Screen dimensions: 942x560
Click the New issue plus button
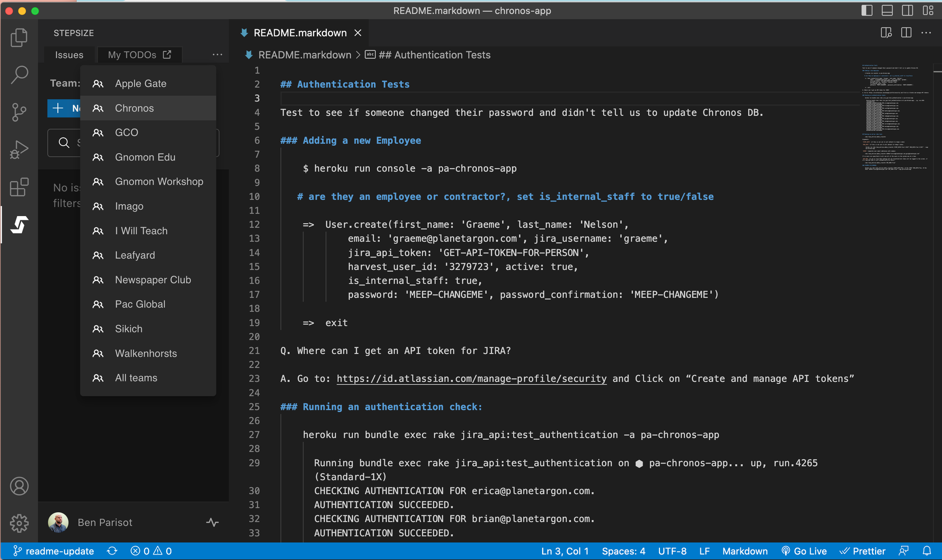(64, 108)
